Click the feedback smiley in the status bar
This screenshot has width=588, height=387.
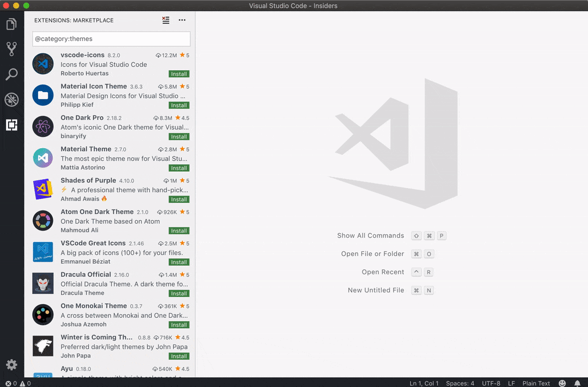pos(562,383)
